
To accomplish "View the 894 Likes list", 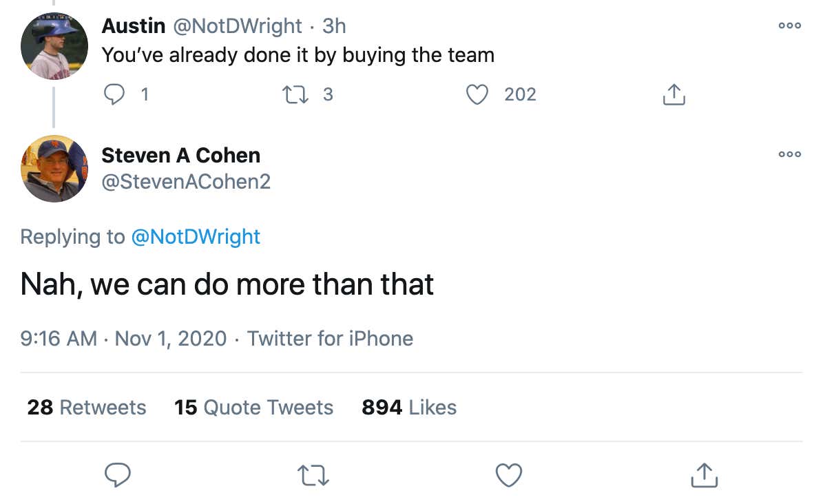I will click(409, 408).
